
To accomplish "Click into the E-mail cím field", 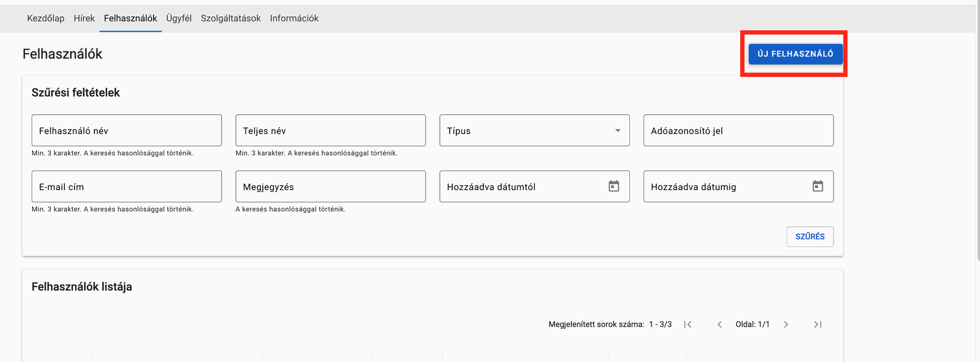I will (x=127, y=187).
